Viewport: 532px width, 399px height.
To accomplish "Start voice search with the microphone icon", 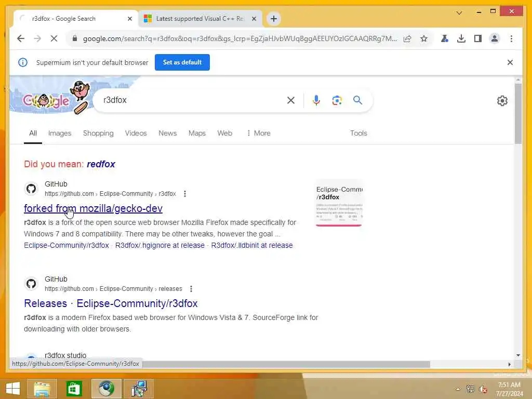I will click(316, 100).
